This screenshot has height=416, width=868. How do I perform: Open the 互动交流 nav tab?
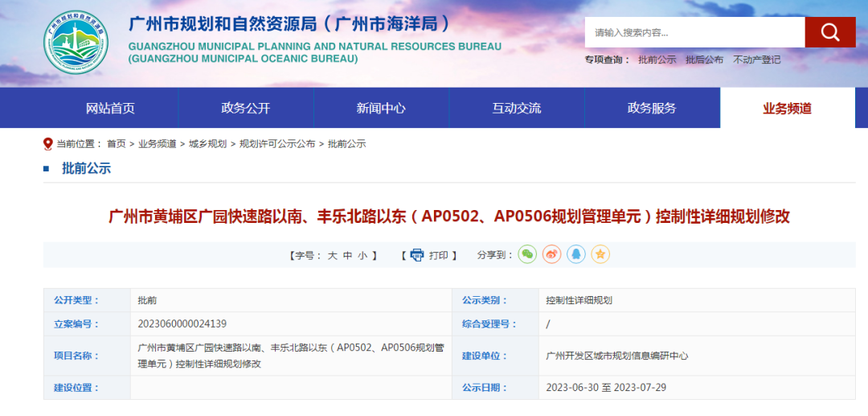point(517,108)
